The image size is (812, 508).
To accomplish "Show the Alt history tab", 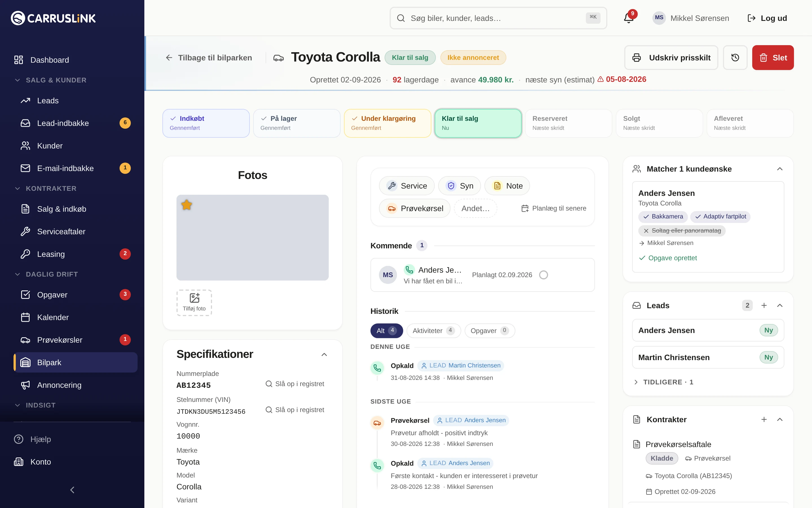I will click(x=387, y=330).
